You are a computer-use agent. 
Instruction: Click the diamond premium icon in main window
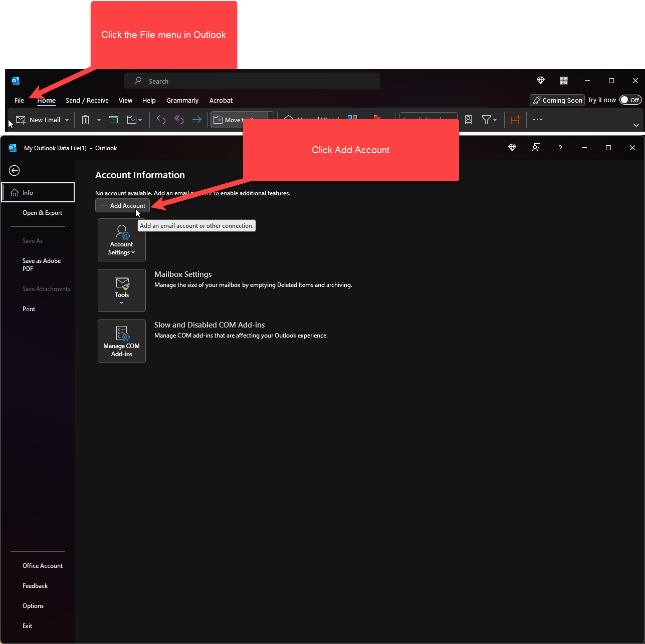(541, 80)
